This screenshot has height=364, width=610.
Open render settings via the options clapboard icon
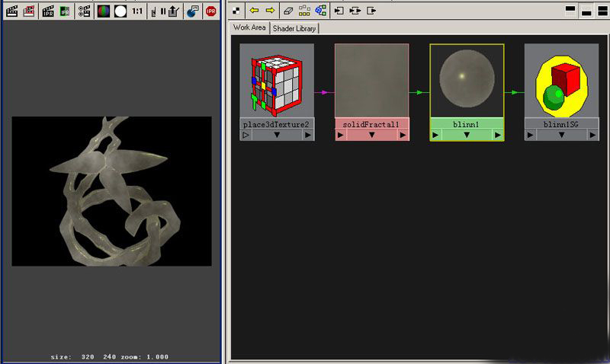(84, 11)
